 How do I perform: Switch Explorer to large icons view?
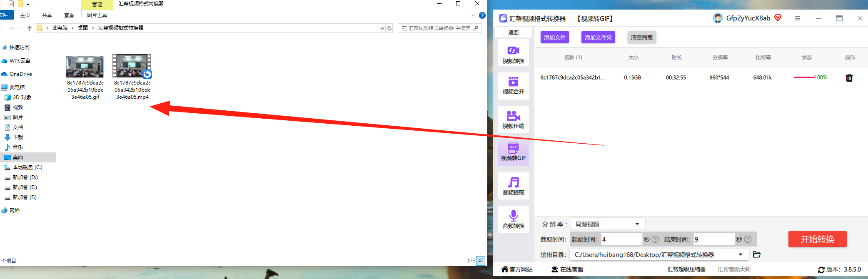(481, 261)
